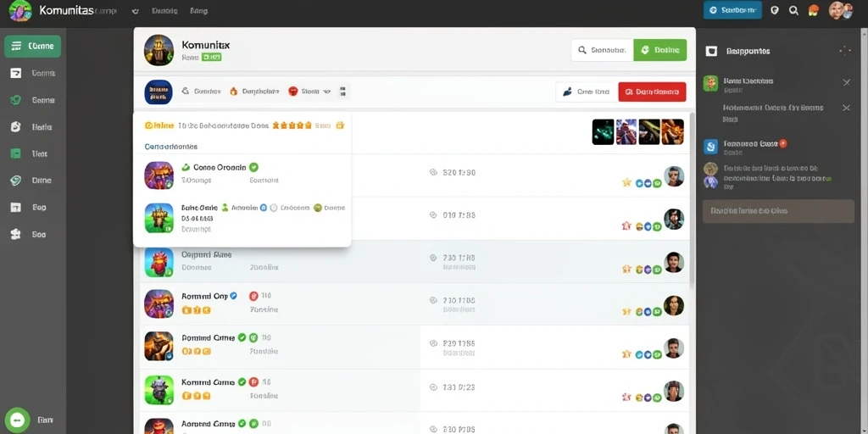Dismiss the second notification in right panel
Viewport: 868px width, 434px height.
click(x=847, y=108)
